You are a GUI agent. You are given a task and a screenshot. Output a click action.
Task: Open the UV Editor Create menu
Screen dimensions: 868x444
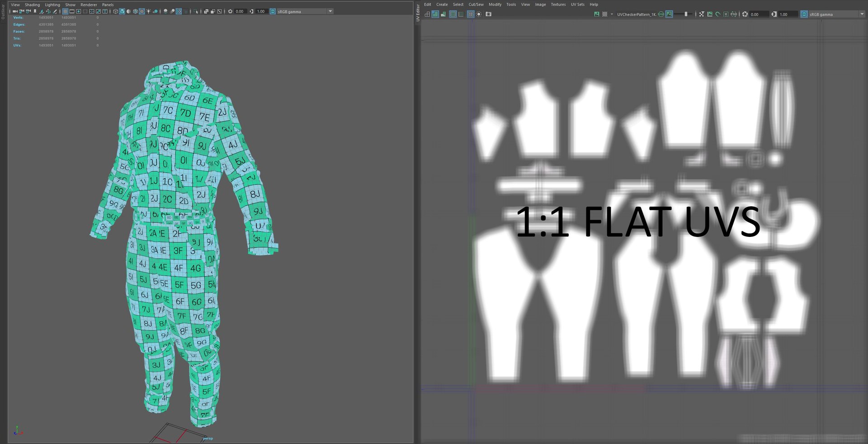pyautogui.click(x=442, y=5)
